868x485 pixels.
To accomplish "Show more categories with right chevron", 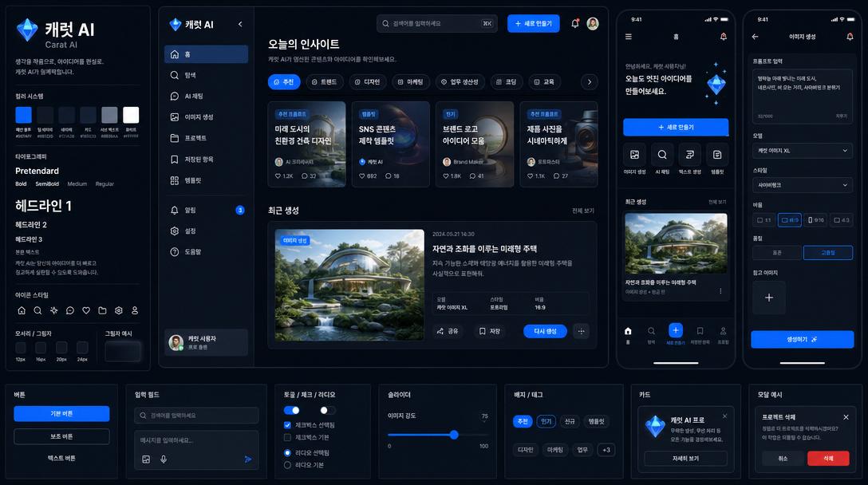I will [x=590, y=82].
